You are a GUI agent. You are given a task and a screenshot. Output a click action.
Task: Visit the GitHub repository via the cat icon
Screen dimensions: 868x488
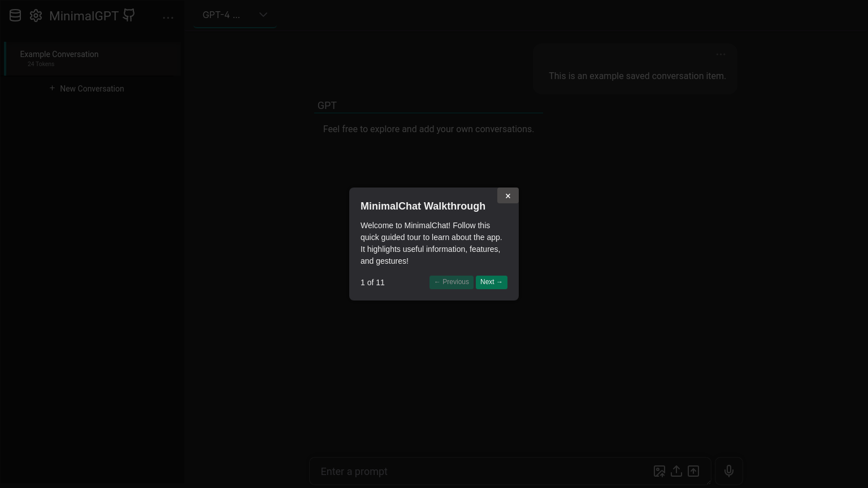(x=128, y=15)
